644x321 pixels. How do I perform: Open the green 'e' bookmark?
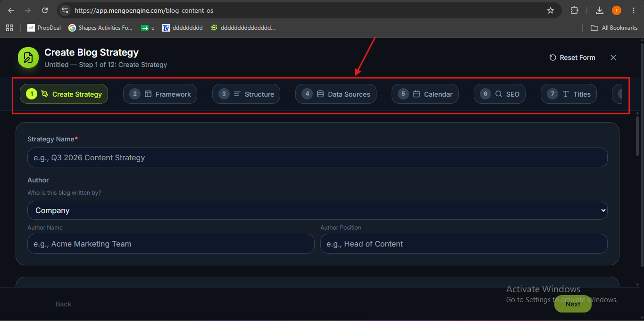pos(148,28)
